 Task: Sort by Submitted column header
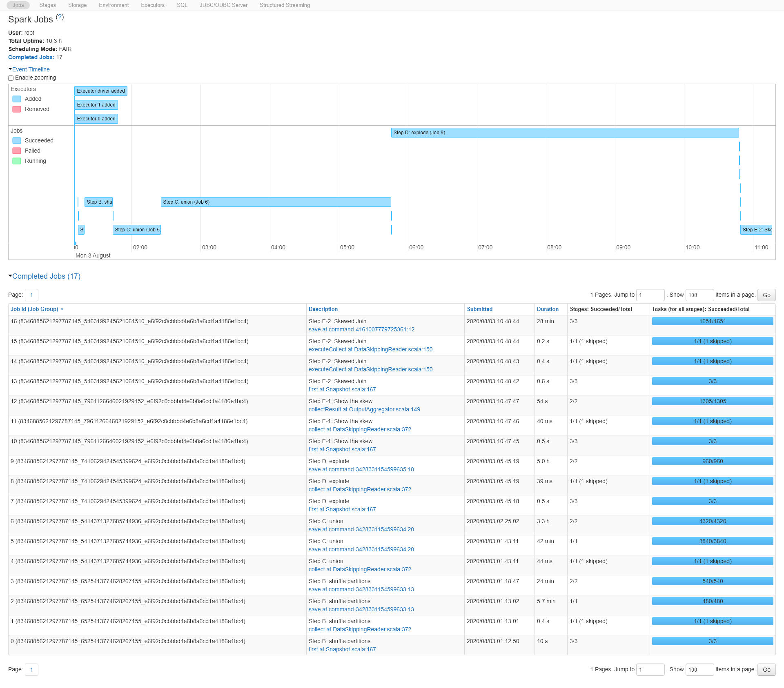pos(480,309)
